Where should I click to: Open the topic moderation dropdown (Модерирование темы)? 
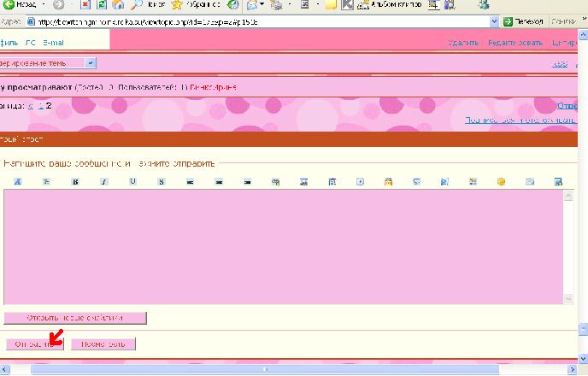pyautogui.click(x=48, y=63)
